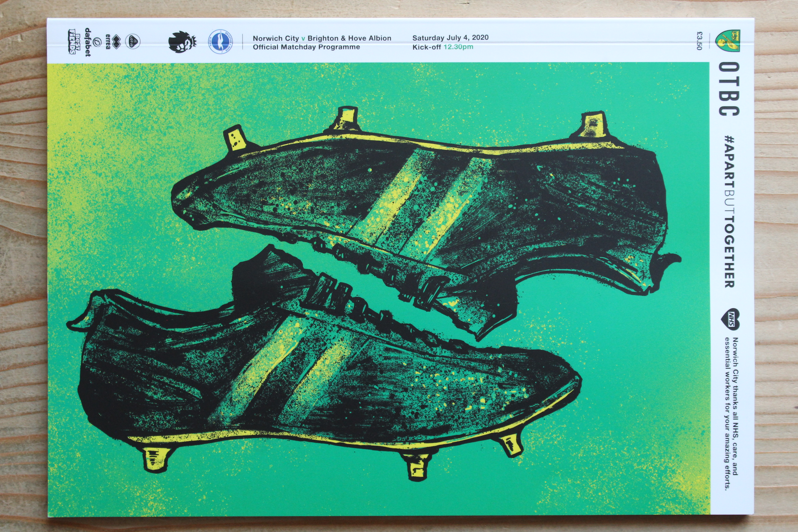Click the Best Fiends logo
Viewport: 798px width, 532px height.
72,42
